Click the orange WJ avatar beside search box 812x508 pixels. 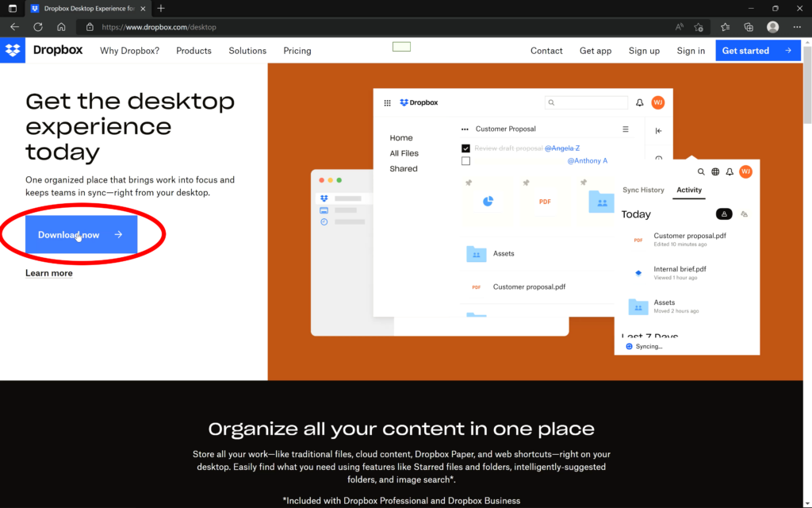(x=657, y=102)
